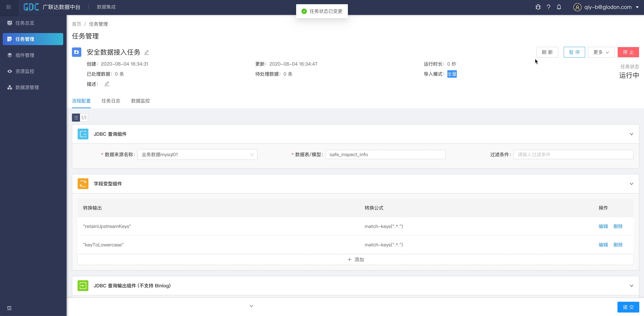Open 资源监控 in the sidebar
Screen dimensions: 644x316
pos(25,71)
